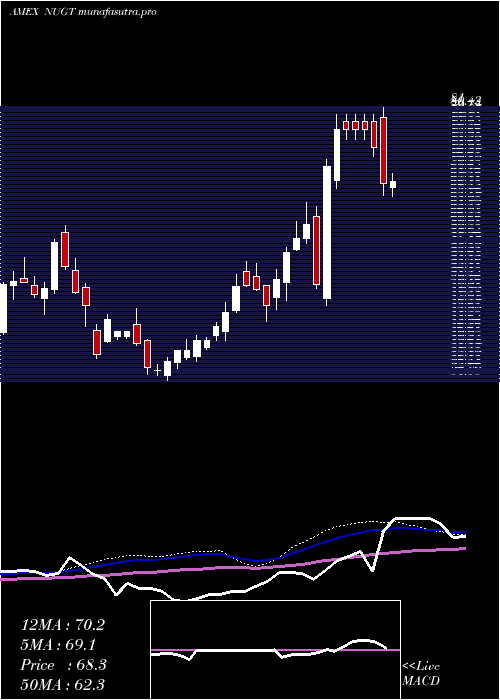Viewport: 500px width, 700px height.
Task: Click the top price axis label
Action: 466,100
